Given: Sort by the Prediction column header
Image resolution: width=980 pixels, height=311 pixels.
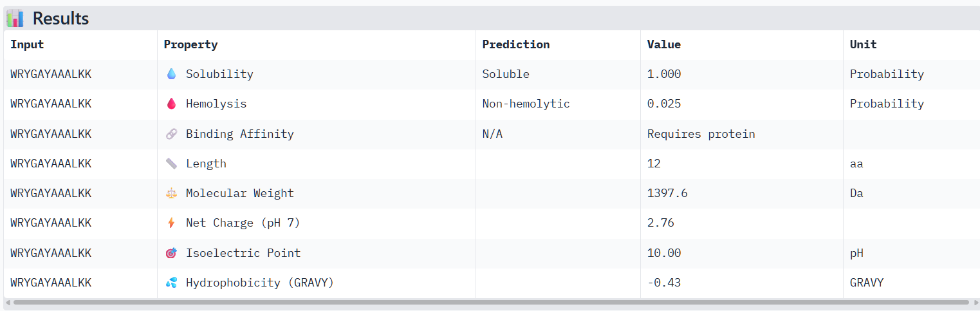Looking at the screenshot, I should [x=516, y=44].
